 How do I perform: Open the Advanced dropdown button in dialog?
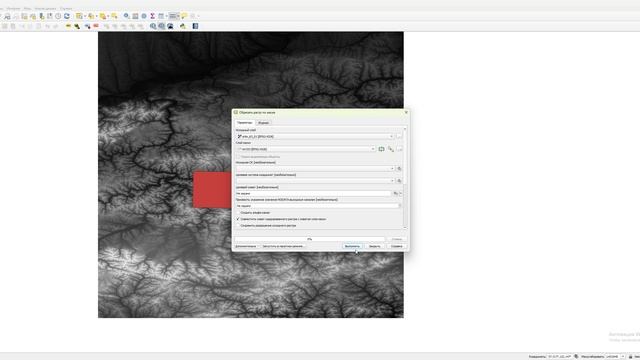point(246,246)
